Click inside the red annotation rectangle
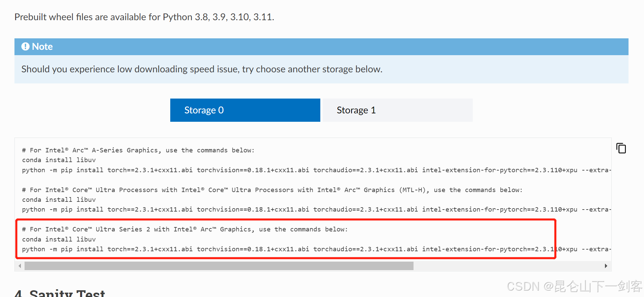644x297 pixels. (x=286, y=239)
